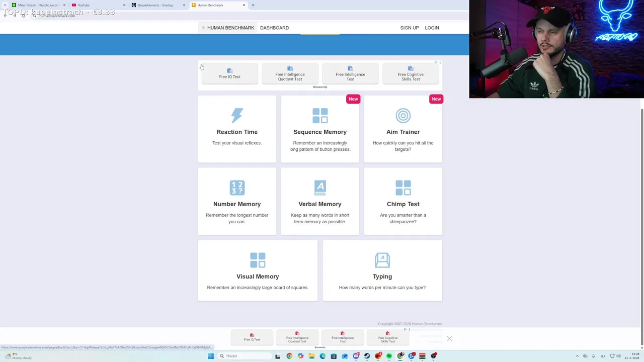This screenshot has width=644, height=362.
Task: Click the new tab plus button
Action: (253, 5)
